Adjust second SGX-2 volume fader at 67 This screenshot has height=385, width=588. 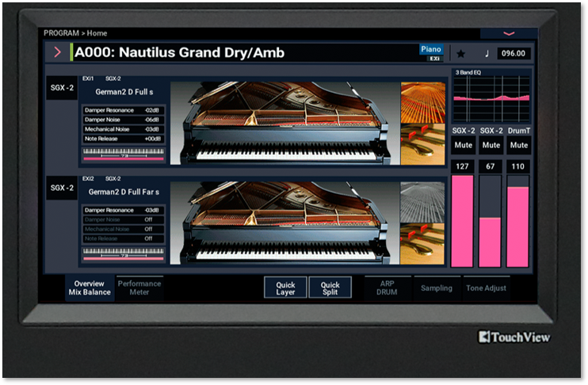pos(490,221)
